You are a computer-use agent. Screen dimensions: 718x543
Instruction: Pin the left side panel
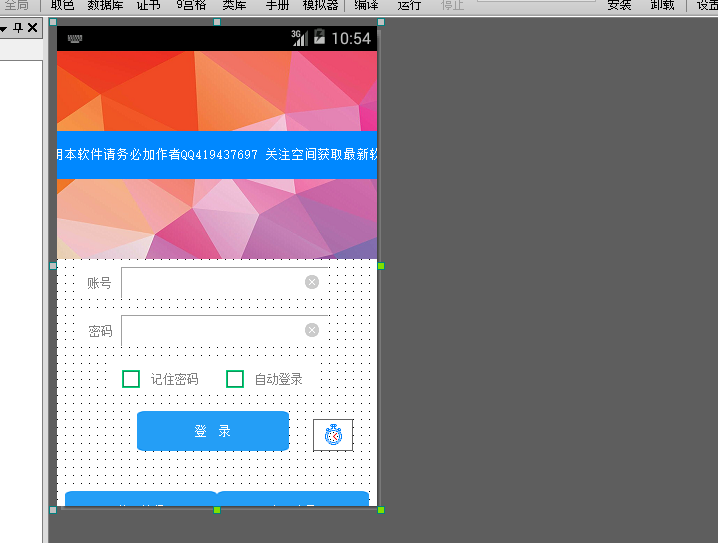[x=18, y=28]
